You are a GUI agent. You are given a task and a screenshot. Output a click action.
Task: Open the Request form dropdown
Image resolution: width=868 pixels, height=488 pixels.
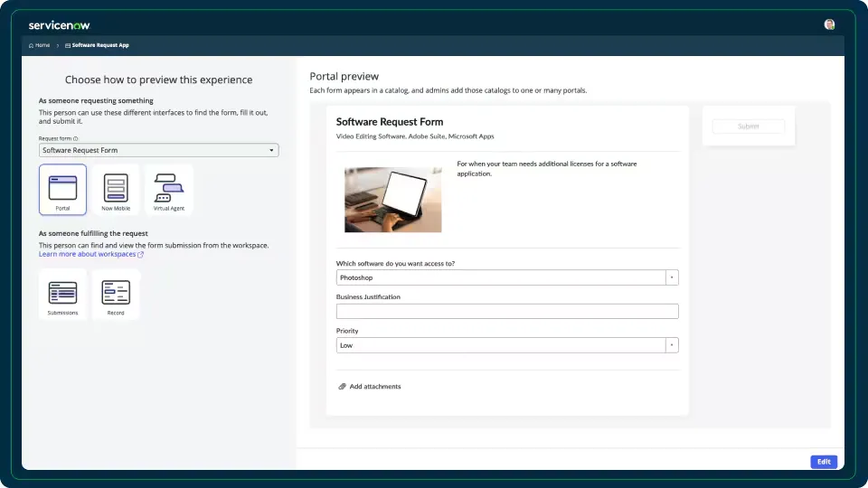[x=159, y=150]
